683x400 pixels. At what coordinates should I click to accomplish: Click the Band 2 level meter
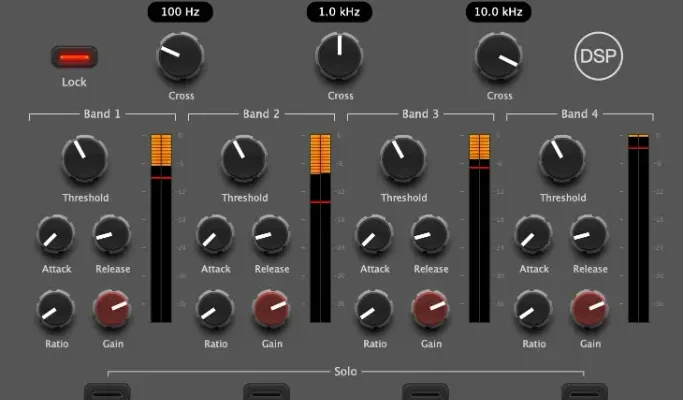pos(320,228)
